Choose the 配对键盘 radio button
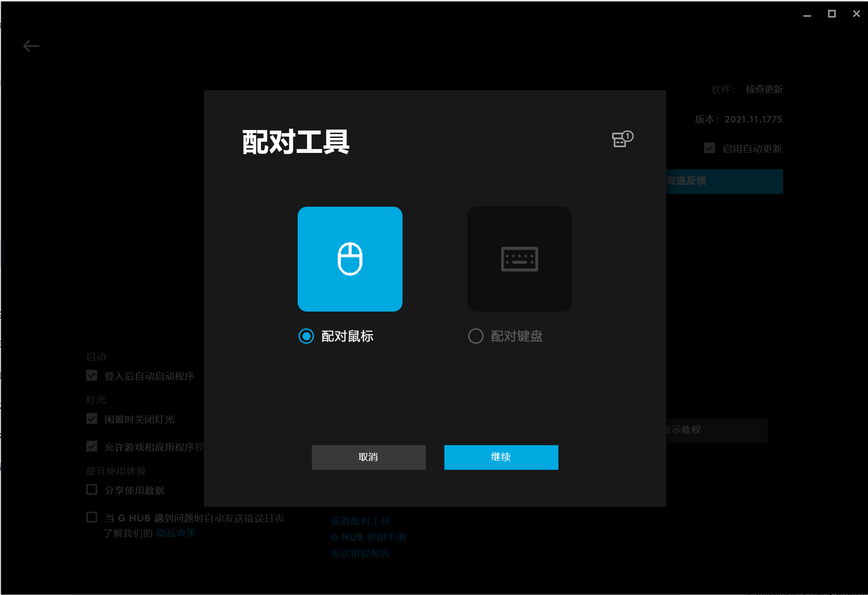The width and height of the screenshot is (868, 595). 476,336
